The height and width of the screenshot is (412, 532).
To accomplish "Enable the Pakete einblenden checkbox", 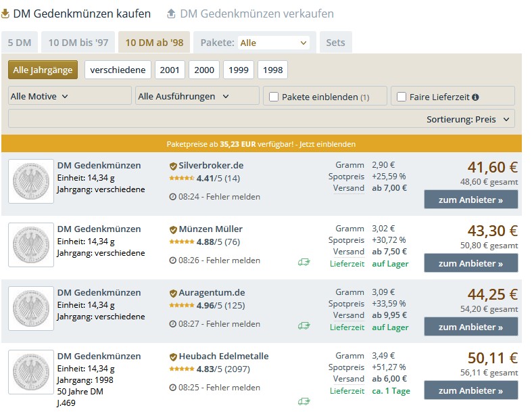I will click(x=274, y=97).
